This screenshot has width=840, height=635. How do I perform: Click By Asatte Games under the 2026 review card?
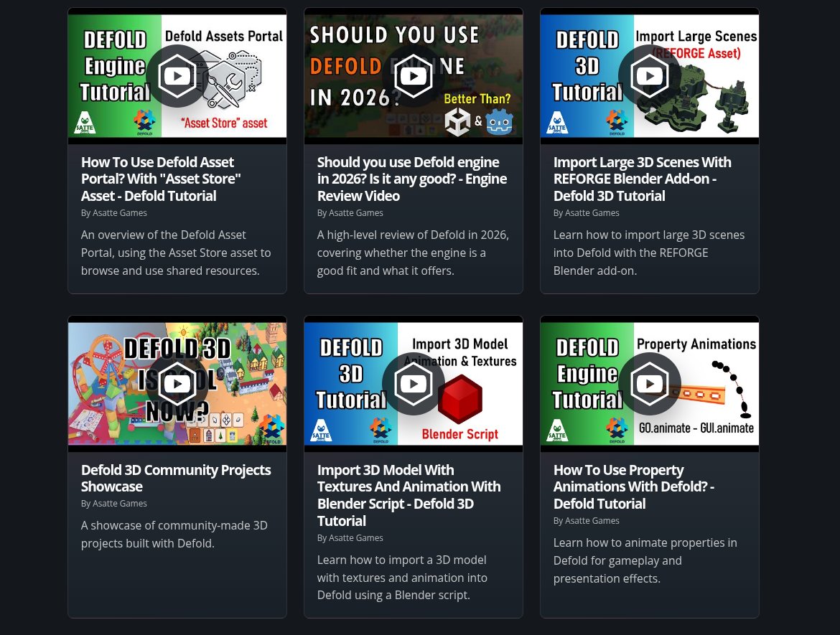[x=350, y=213]
